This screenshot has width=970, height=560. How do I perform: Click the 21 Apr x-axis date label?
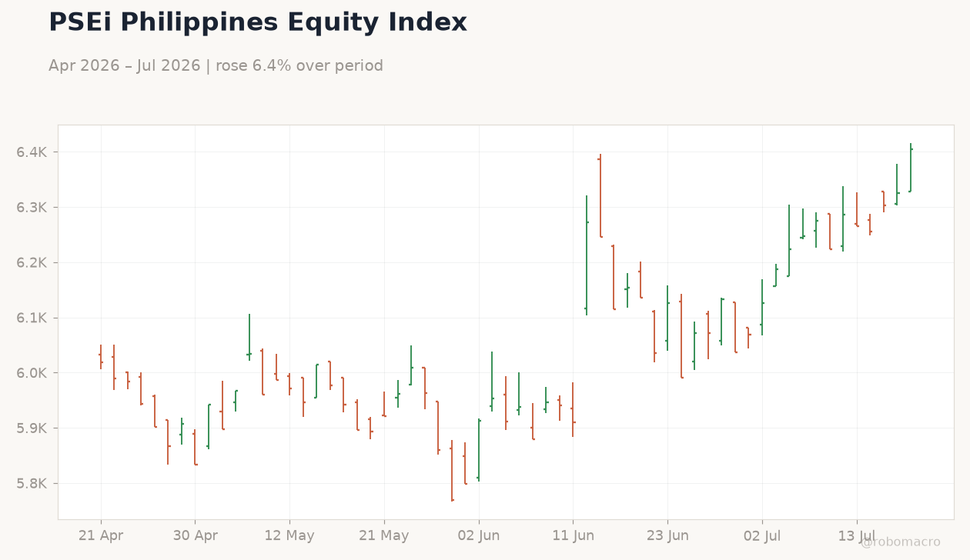(101, 535)
